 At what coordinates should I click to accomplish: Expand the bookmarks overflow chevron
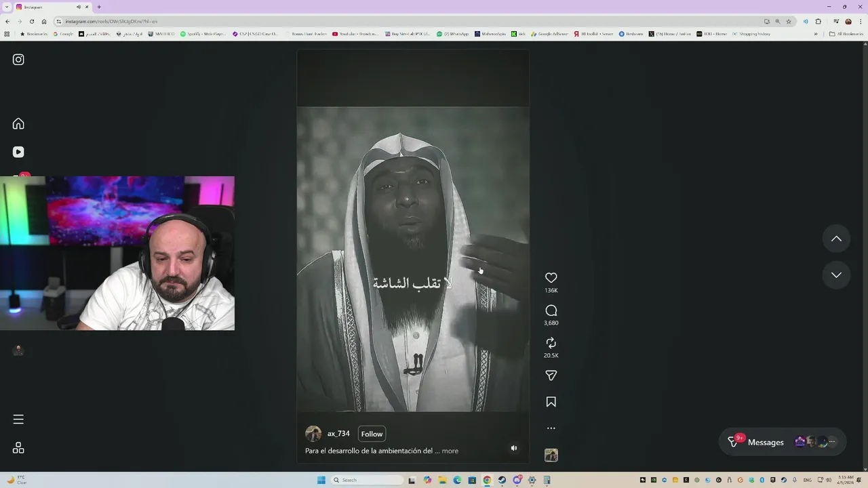click(x=816, y=34)
